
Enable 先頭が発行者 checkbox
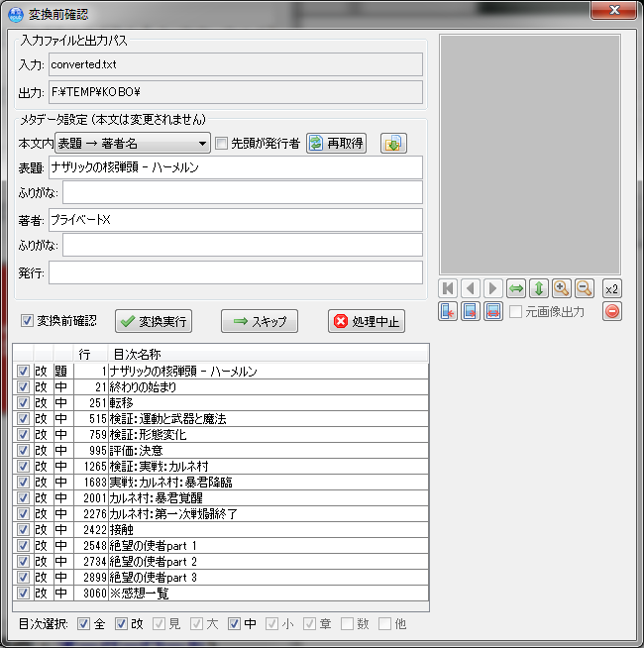[x=222, y=144]
